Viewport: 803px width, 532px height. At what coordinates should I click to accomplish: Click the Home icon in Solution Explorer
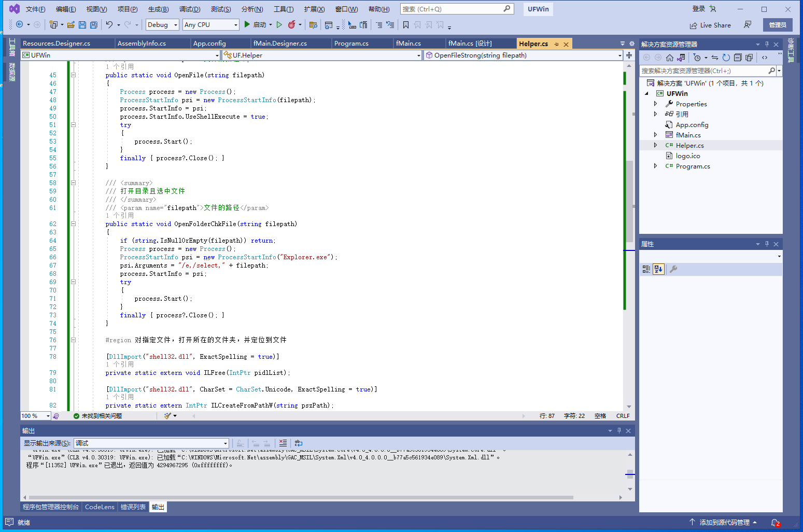pyautogui.click(x=670, y=58)
